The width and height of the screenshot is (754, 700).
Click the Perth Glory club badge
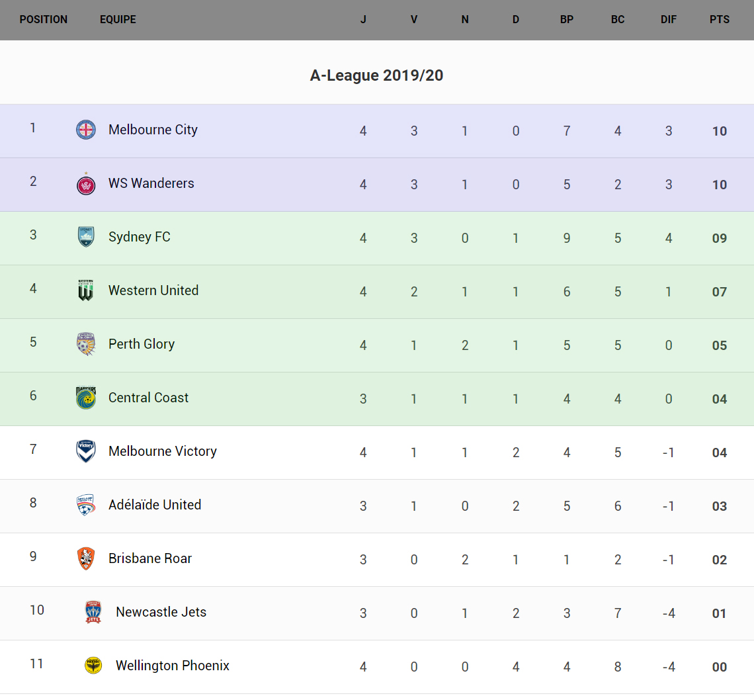(86, 344)
